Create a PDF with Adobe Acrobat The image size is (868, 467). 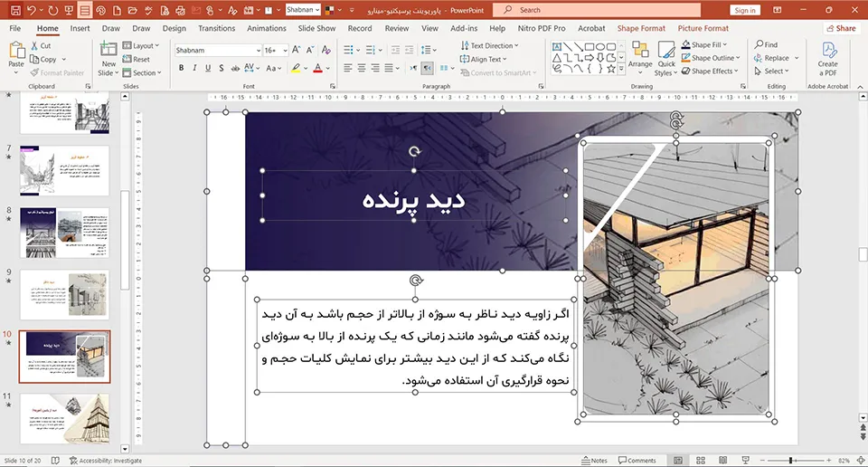pyautogui.click(x=827, y=59)
